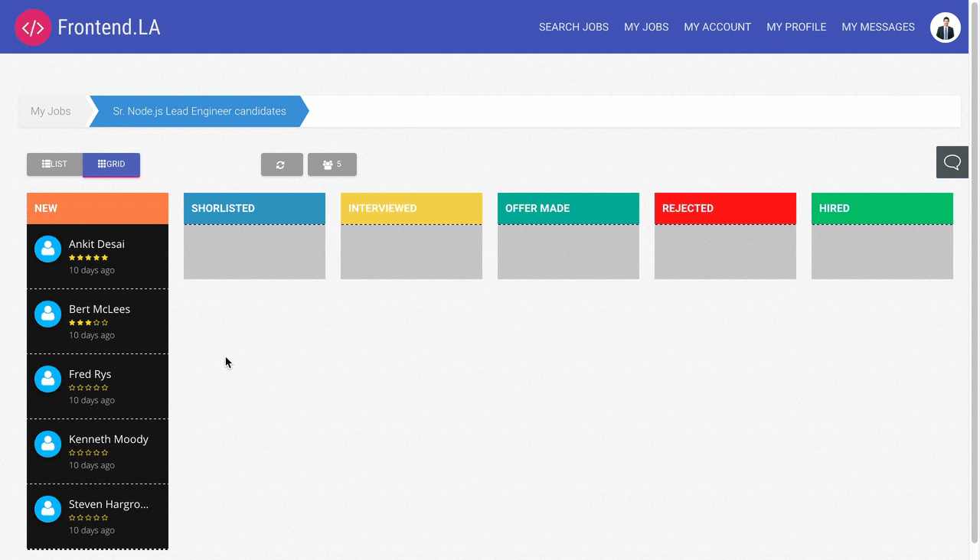Viewport: 980px width, 560px height.
Task: Click Ankit Desai's five-star rating
Action: coord(88,258)
